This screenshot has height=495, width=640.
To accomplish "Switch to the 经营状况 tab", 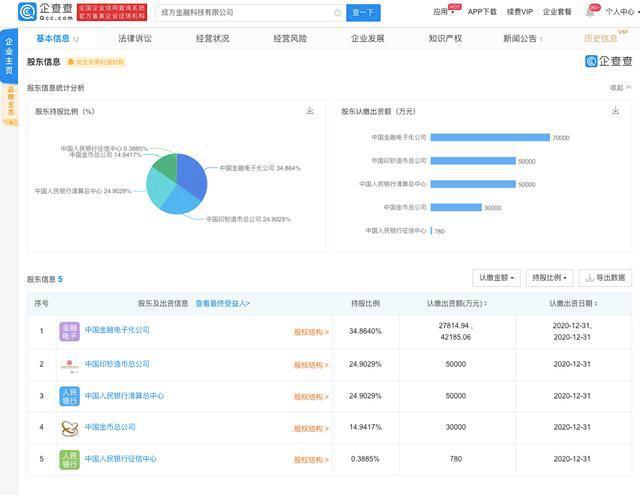I will coord(213,38).
